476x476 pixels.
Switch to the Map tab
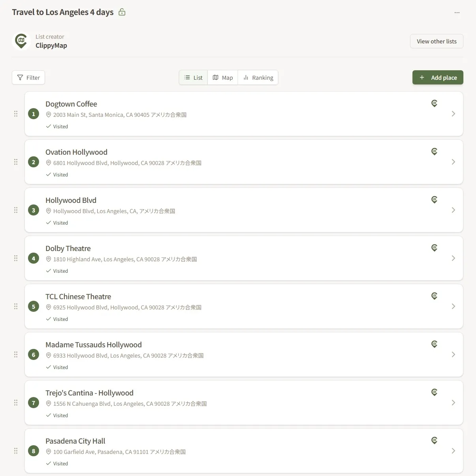pyautogui.click(x=223, y=77)
